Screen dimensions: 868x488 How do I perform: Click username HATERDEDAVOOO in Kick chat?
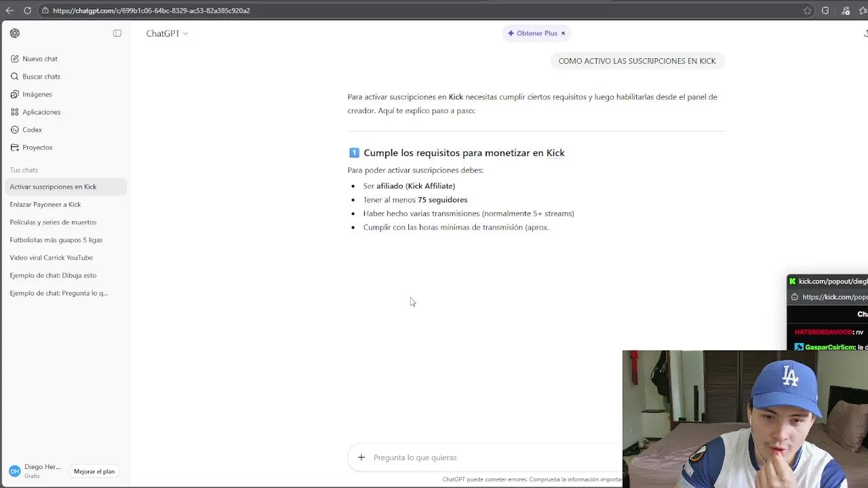coord(823,332)
